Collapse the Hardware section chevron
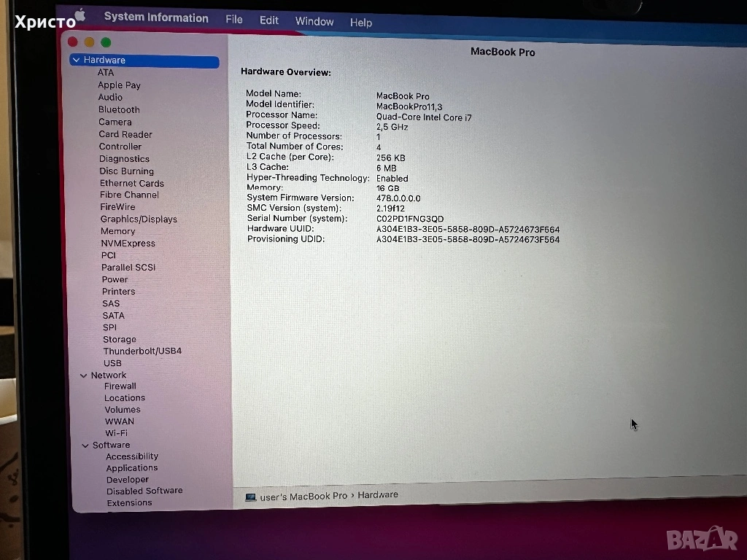The width and height of the screenshot is (747, 560). click(x=76, y=60)
